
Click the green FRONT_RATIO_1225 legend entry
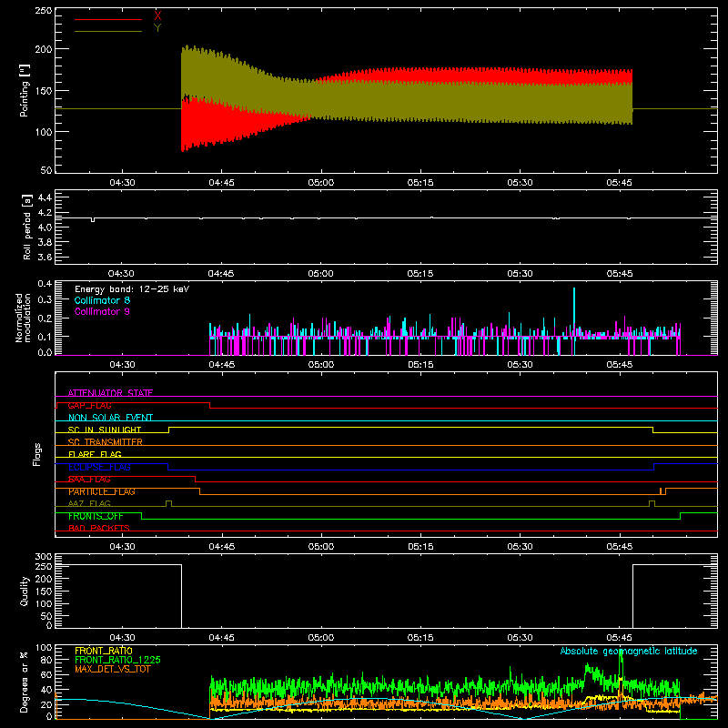click(118, 660)
